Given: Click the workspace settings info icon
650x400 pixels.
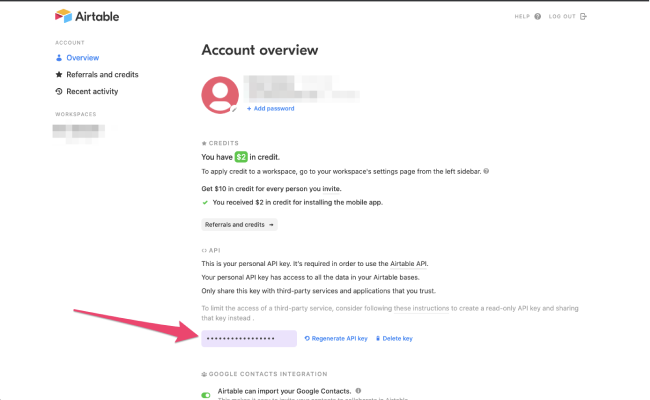Looking at the screenshot, I should (x=486, y=171).
